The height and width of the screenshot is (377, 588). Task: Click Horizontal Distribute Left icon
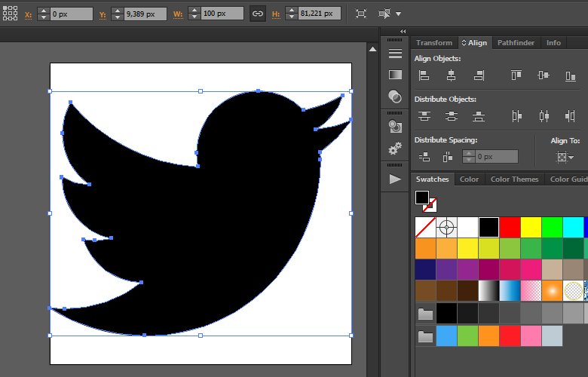(x=516, y=116)
